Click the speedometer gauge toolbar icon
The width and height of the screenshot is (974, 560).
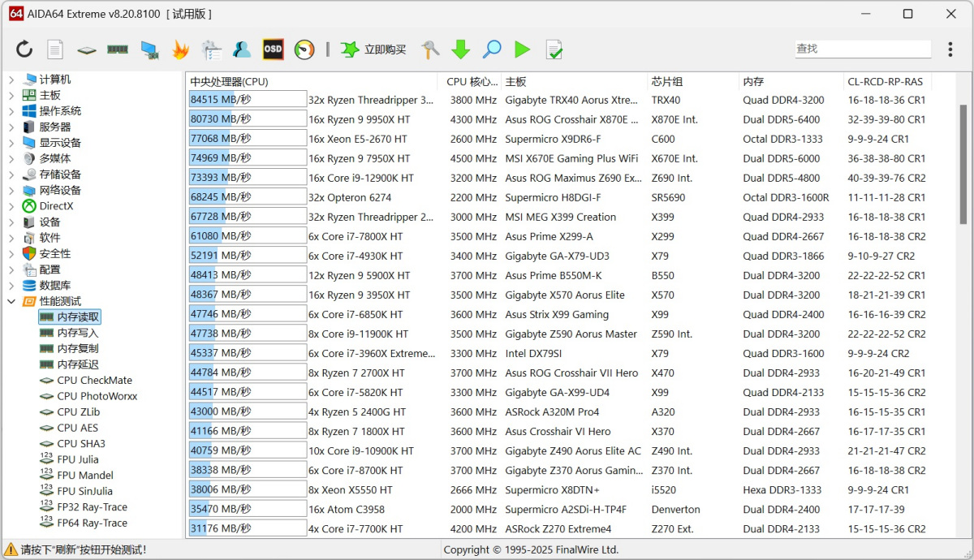click(x=304, y=50)
